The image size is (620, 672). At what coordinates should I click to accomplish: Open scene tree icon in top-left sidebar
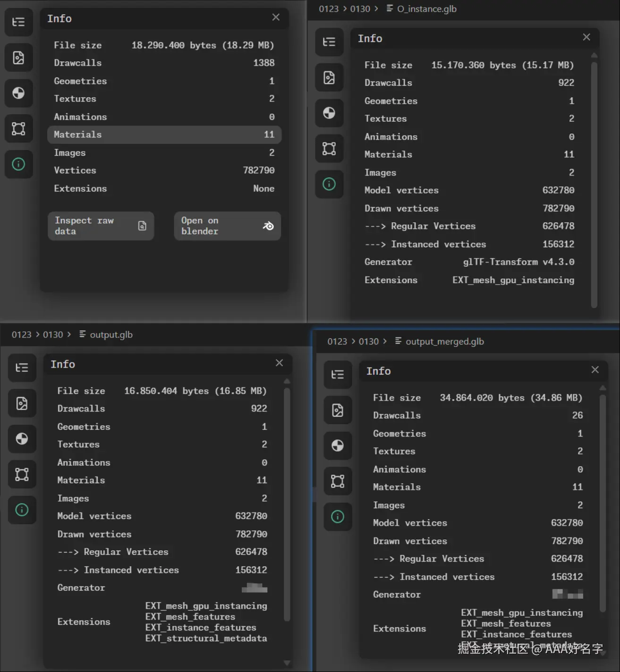18,22
